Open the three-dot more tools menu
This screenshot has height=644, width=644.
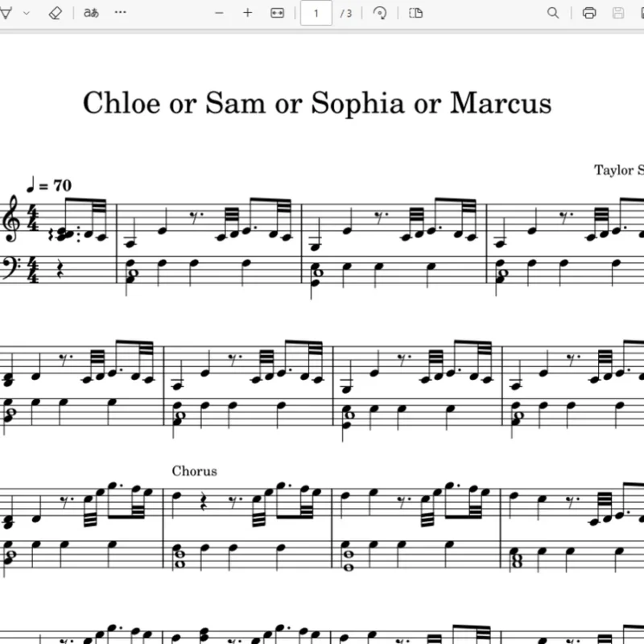[120, 13]
